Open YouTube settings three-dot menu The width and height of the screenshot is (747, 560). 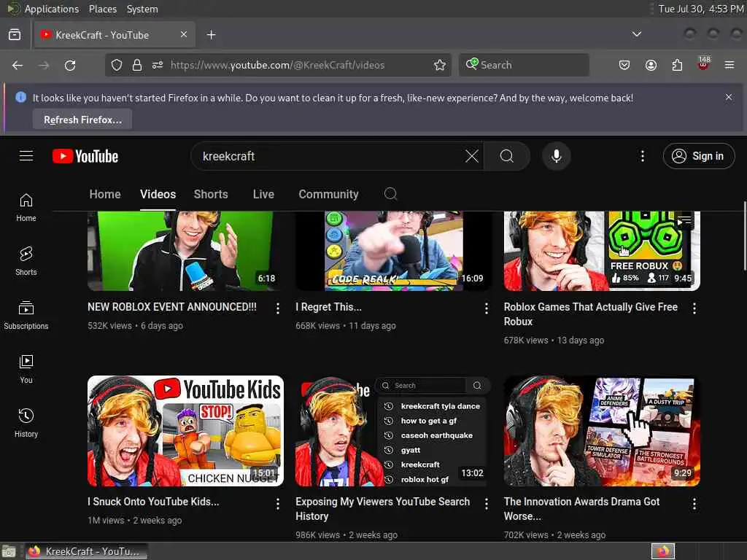pyautogui.click(x=642, y=156)
